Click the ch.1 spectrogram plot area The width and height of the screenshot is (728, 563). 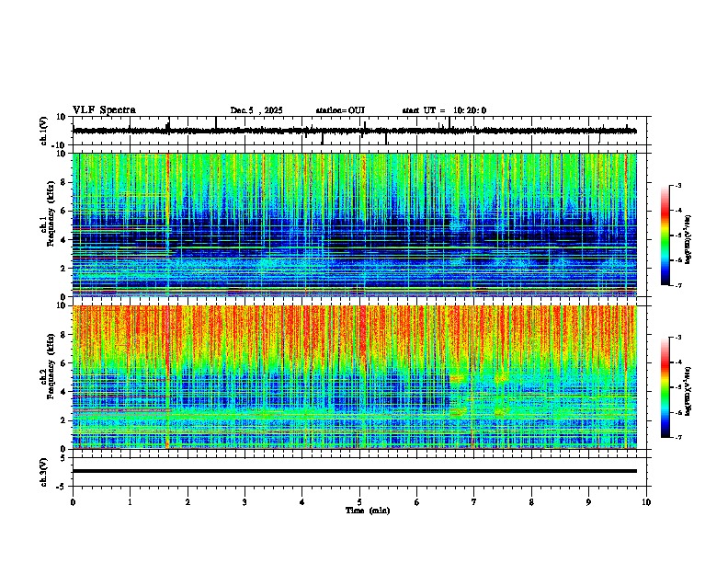coord(354,224)
